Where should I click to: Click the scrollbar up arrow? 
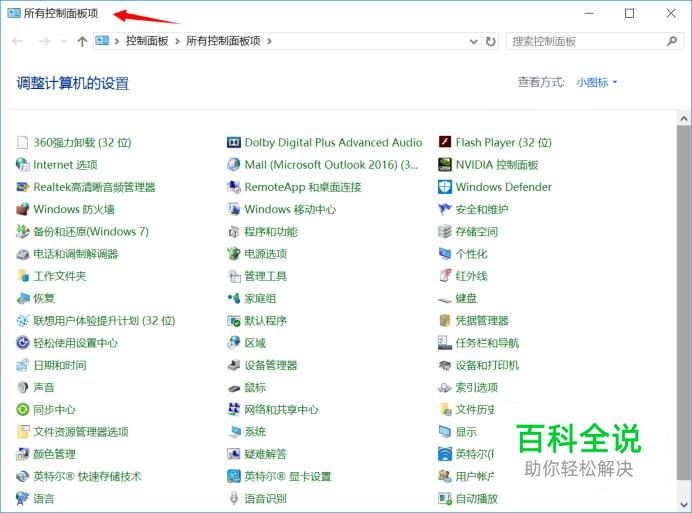click(x=684, y=118)
